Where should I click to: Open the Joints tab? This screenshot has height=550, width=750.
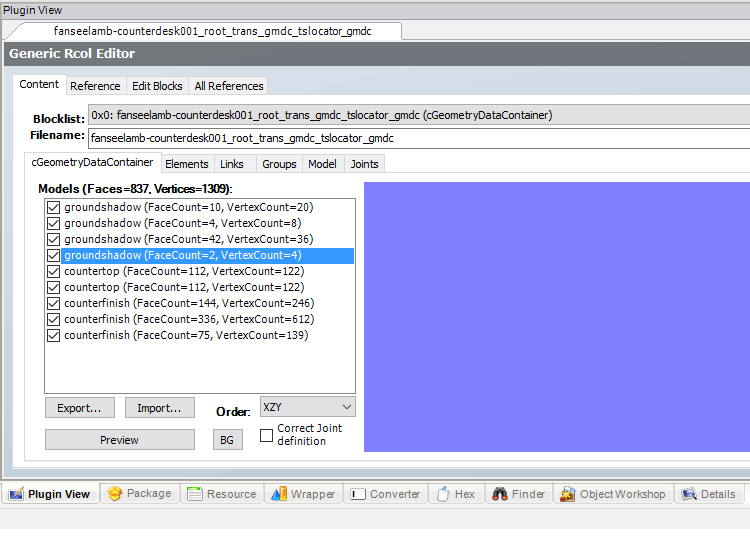click(x=364, y=164)
